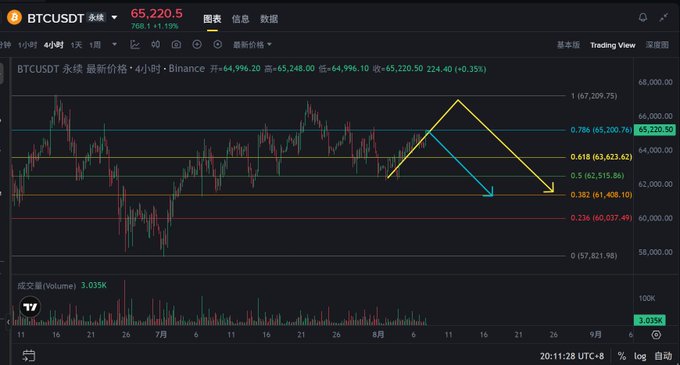Switch to the 信息 info tab

[240, 19]
